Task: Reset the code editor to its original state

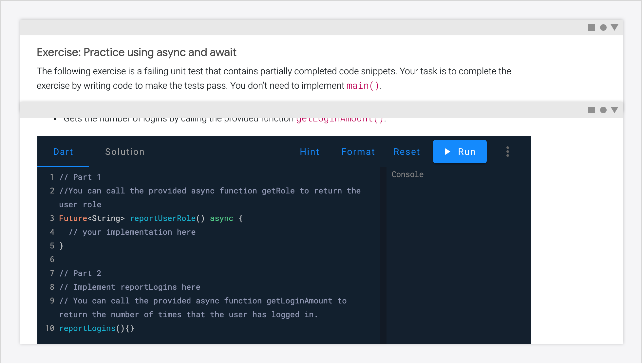Action: pyautogui.click(x=406, y=152)
